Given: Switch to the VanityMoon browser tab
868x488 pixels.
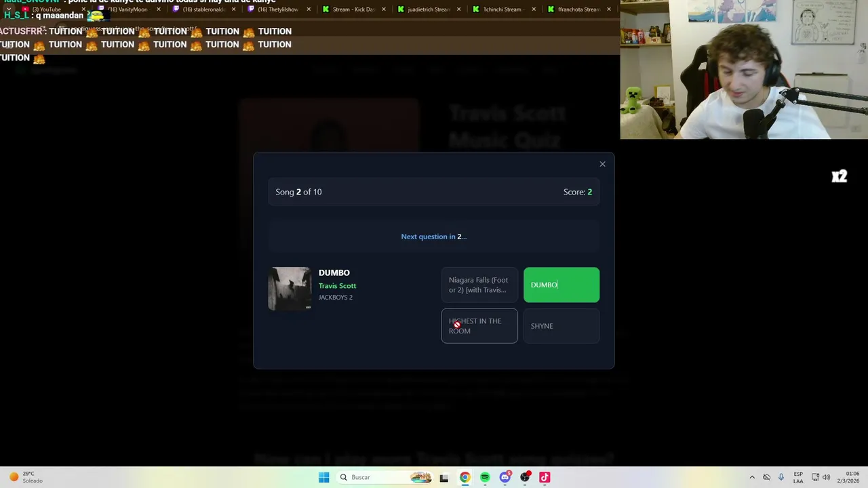Looking at the screenshot, I should point(129,9).
